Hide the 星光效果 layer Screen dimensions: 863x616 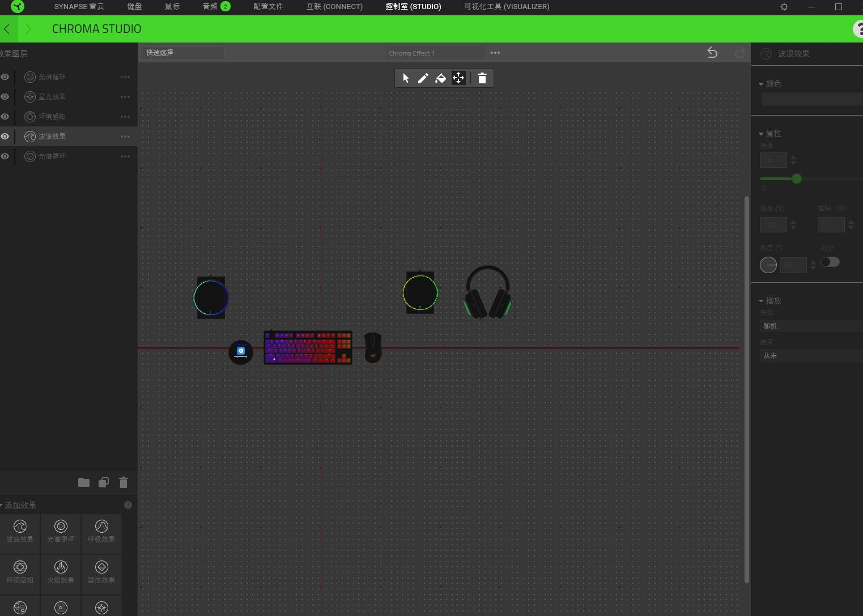coord(5,97)
